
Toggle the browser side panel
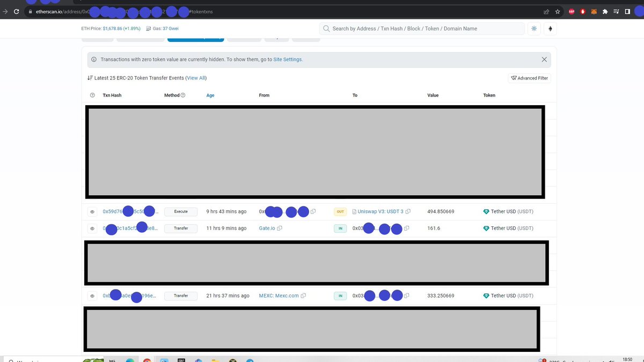coord(627,11)
